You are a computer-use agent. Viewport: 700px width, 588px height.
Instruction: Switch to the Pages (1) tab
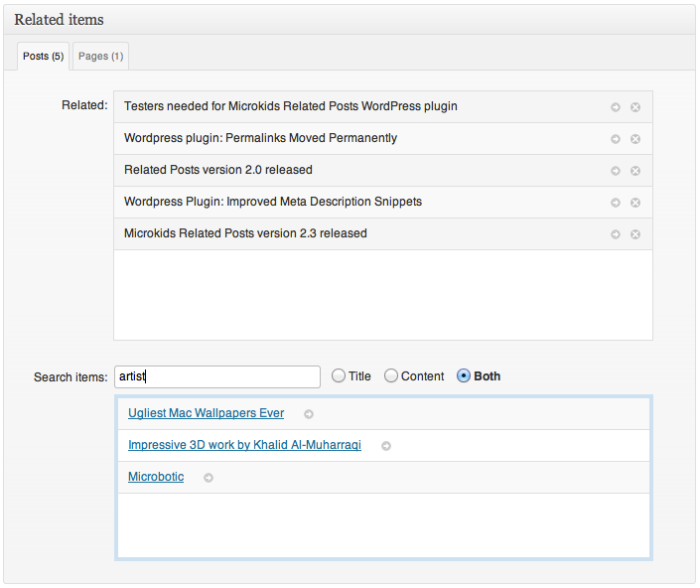pos(100,57)
